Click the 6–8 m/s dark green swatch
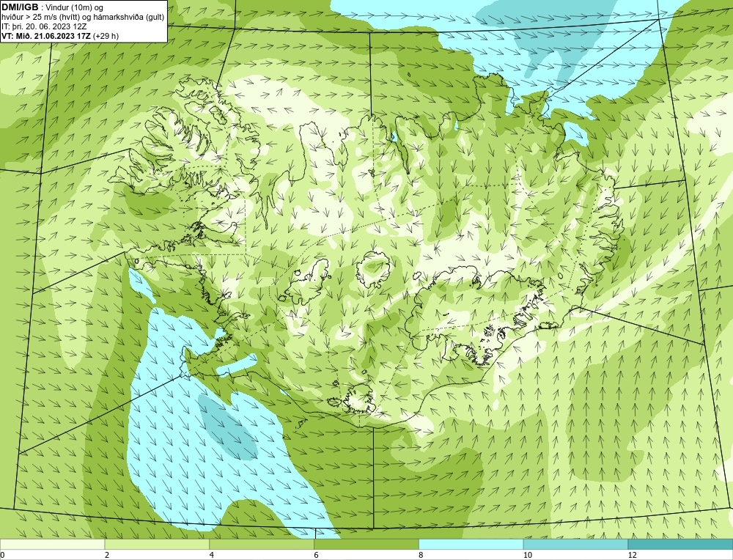 pos(366,545)
